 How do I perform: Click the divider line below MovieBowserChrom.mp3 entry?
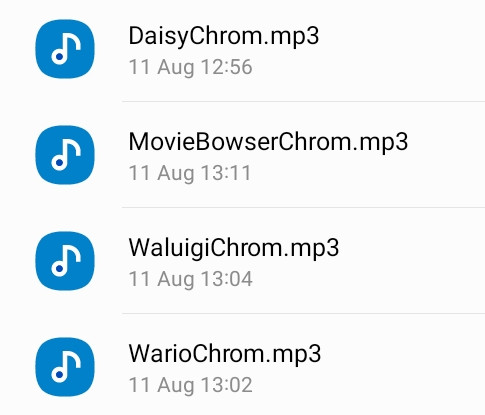pyautogui.click(x=303, y=207)
